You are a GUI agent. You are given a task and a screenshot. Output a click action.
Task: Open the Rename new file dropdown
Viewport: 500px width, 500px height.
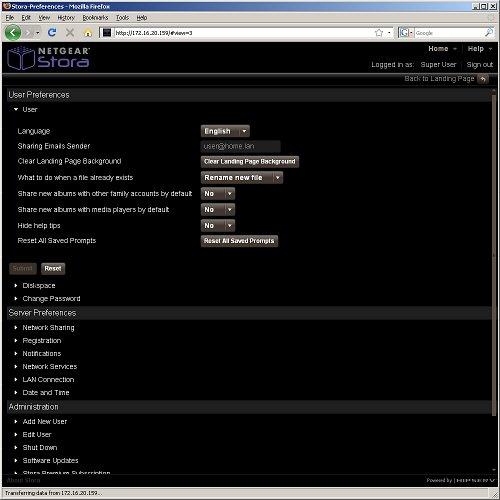click(242, 177)
